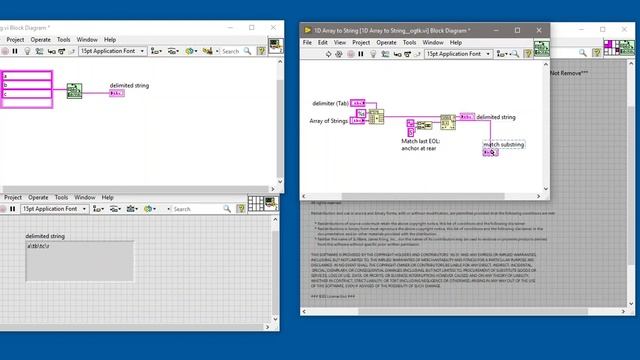
Task: Click Step Into in 1D Array to String window
Action: point(398,54)
